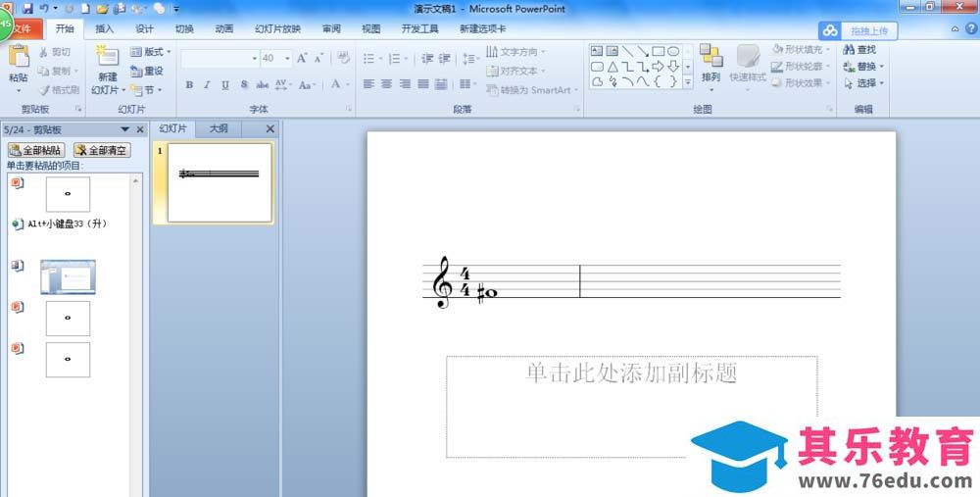Toggle Strikethrough (abc) formatting

pos(263,84)
